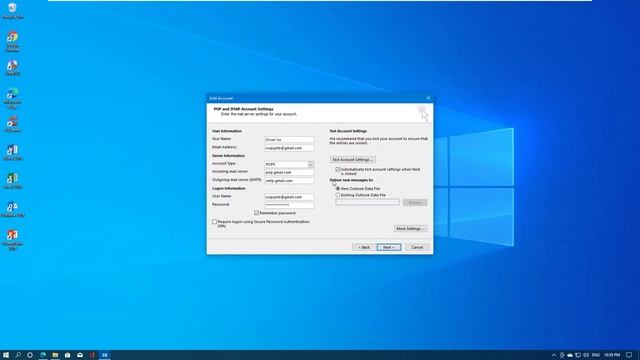Image resolution: width=640 pixels, height=360 pixels.
Task: Toggle Remember password checkbox
Action: pos(256,213)
